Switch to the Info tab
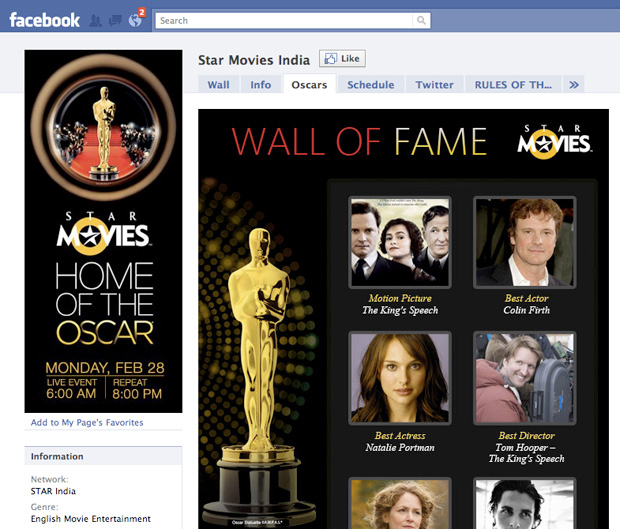Screen dimensions: 620x529 (261, 85)
